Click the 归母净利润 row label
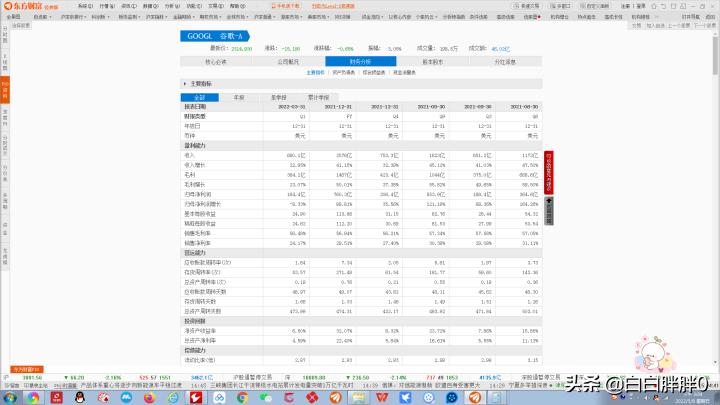This screenshot has height=405, width=720. point(197,194)
